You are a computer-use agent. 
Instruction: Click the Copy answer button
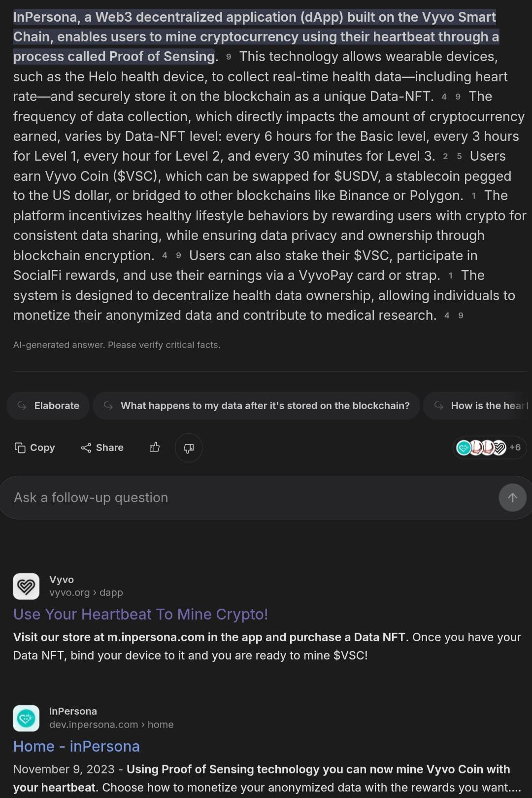35,448
